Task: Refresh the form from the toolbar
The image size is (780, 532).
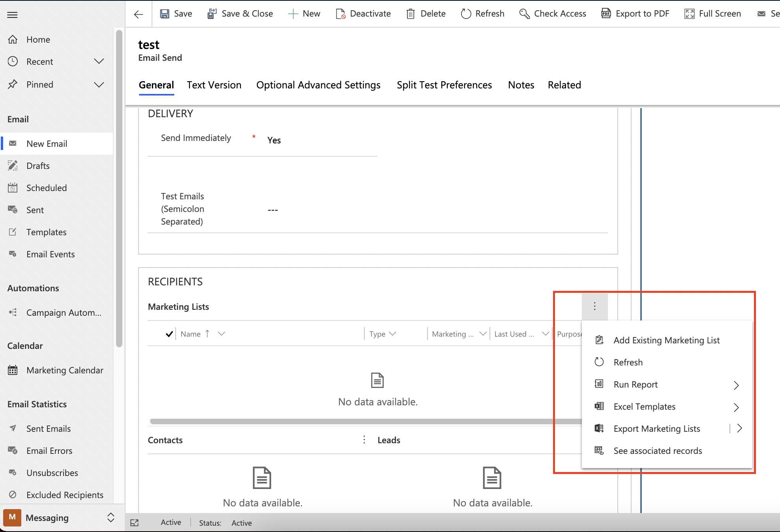Action: pyautogui.click(x=482, y=14)
